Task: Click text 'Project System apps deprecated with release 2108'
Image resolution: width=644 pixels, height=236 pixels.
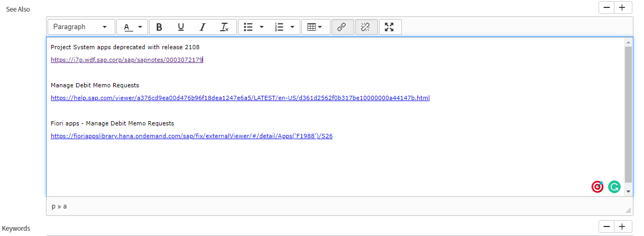Action: pyautogui.click(x=125, y=47)
